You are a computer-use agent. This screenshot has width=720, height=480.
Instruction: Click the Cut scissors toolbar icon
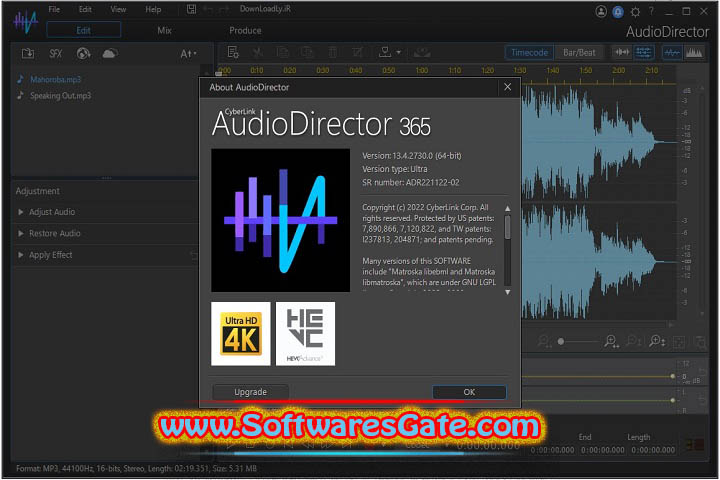click(x=258, y=52)
